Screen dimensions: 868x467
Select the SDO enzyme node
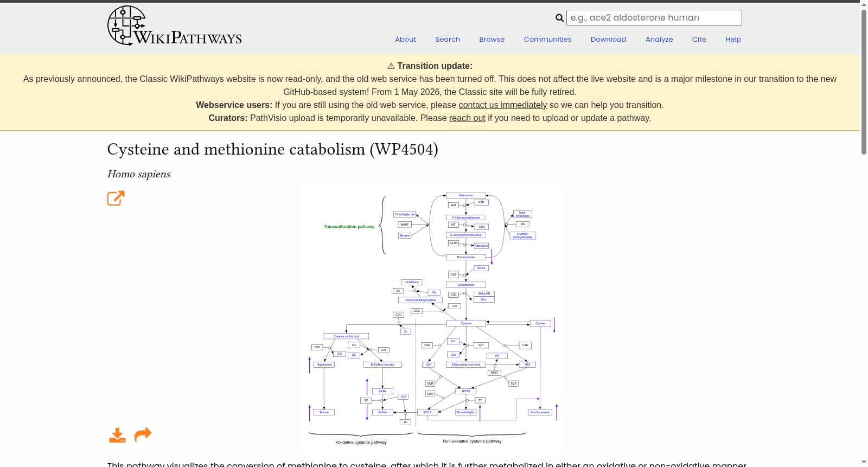pos(430,394)
